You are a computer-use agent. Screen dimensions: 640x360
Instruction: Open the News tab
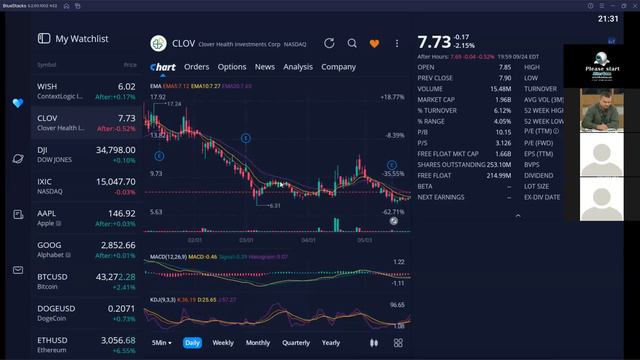(264, 67)
